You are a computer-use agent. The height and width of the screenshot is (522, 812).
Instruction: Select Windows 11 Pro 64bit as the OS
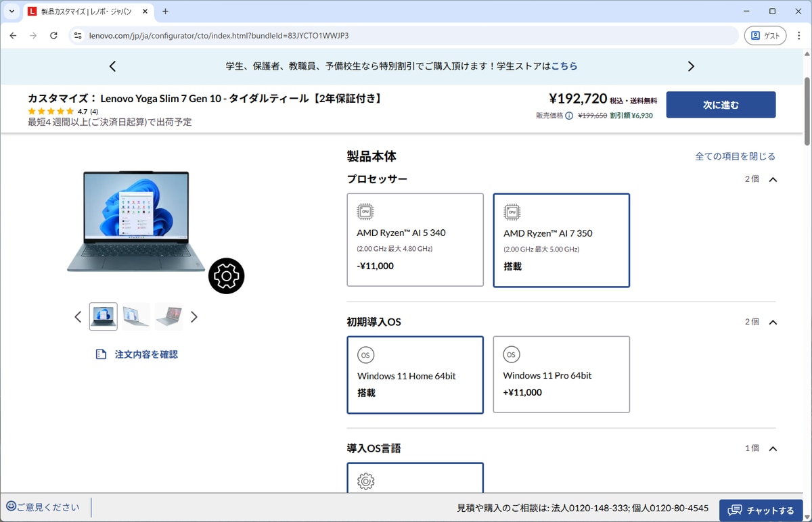tap(561, 375)
